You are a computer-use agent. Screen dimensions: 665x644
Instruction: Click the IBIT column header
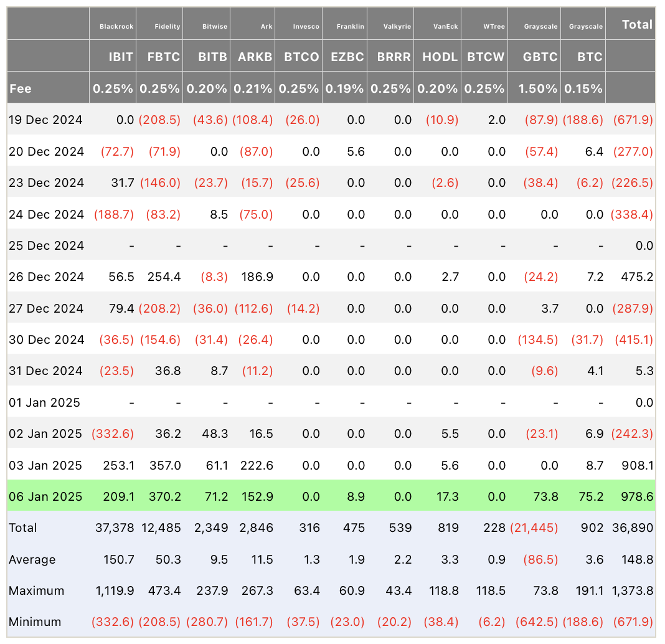point(120,57)
